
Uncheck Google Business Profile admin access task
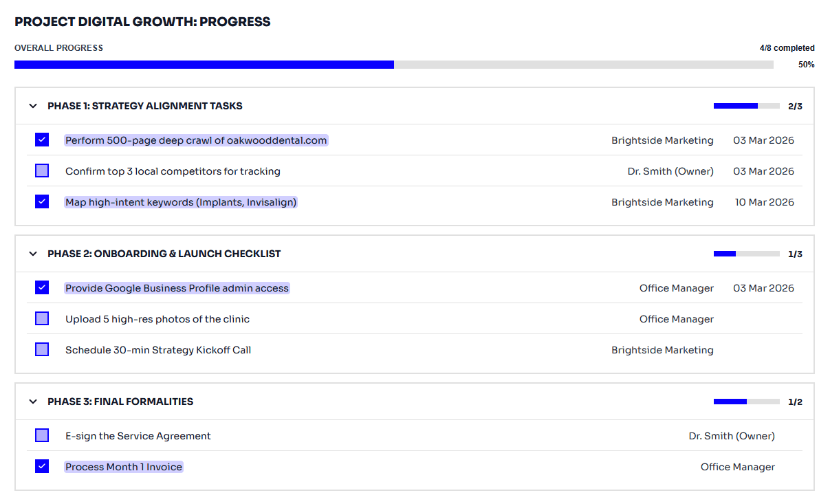[x=42, y=288]
